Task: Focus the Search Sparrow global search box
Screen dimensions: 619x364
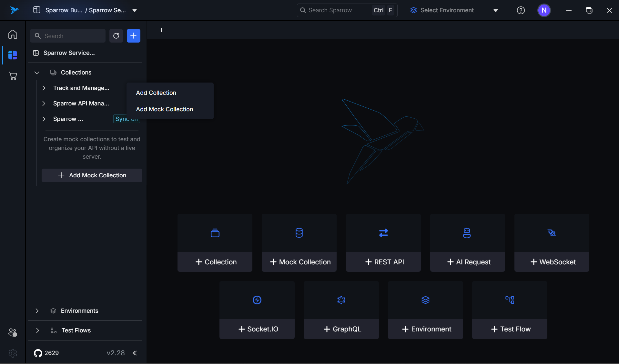Action: coord(347,10)
